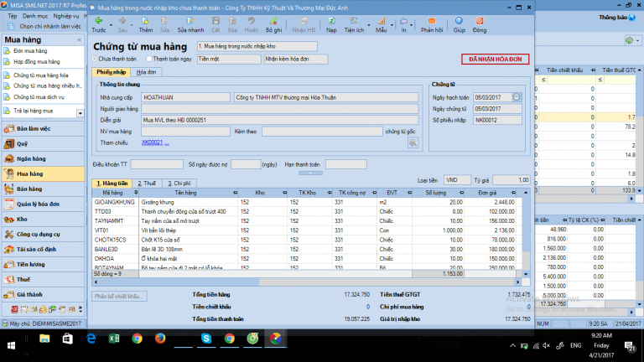Open the Kho module in sidebar

tap(43, 220)
